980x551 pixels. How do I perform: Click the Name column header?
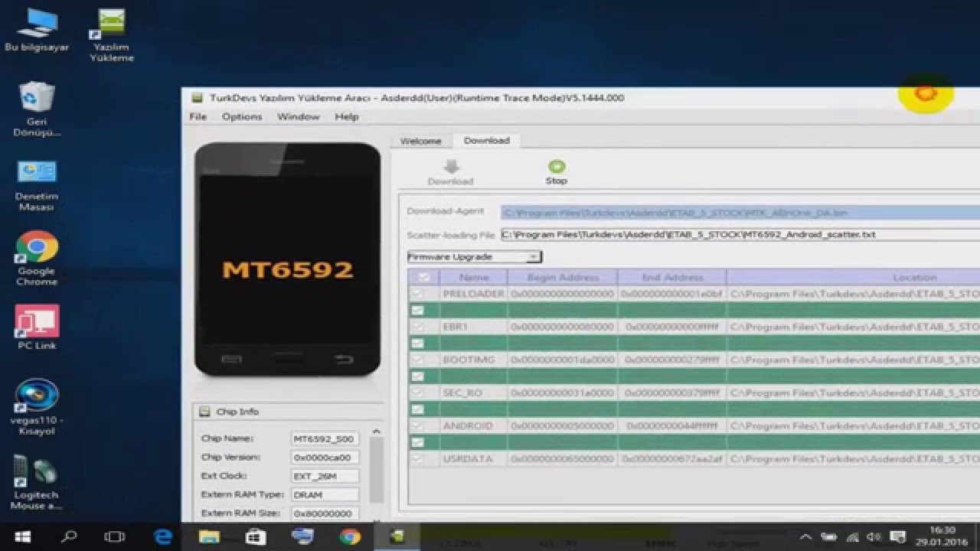click(x=474, y=278)
